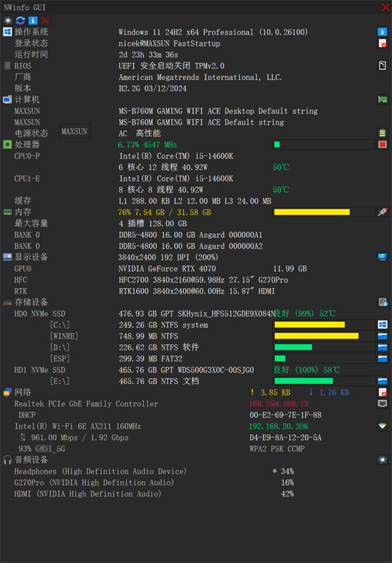Open the gear icon on the 音频设备 row

pyautogui.click(x=382, y=460)
